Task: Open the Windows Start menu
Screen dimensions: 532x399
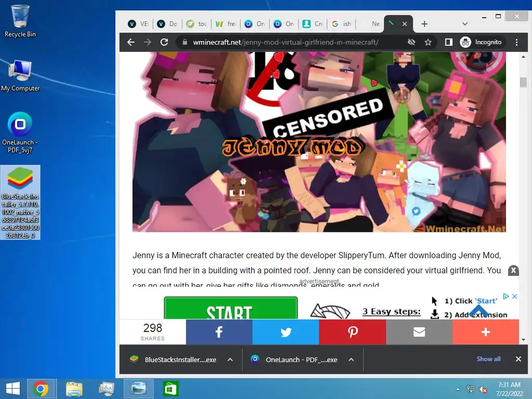Action: click(x=13, y=389)
